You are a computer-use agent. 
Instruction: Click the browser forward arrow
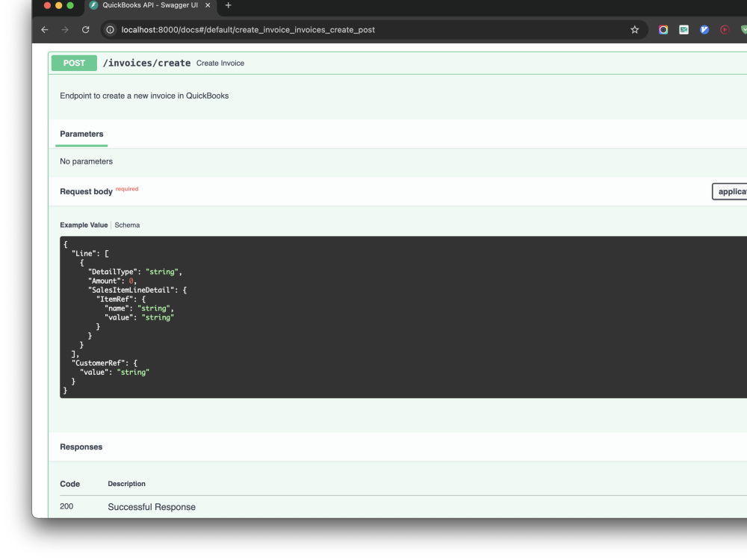[65, 30]
